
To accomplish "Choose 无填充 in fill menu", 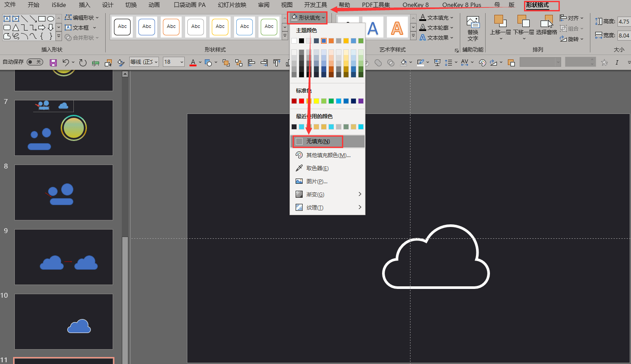I will point(328,141).
